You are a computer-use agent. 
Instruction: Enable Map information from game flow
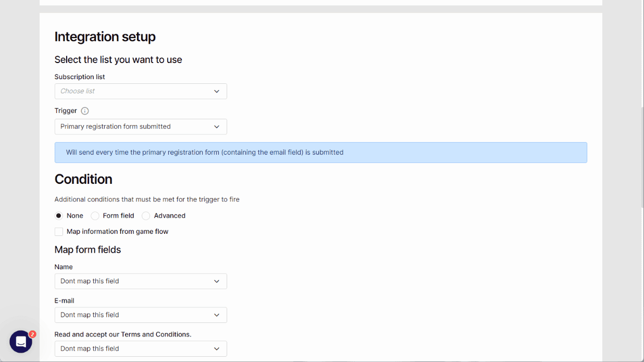point(59,232)
